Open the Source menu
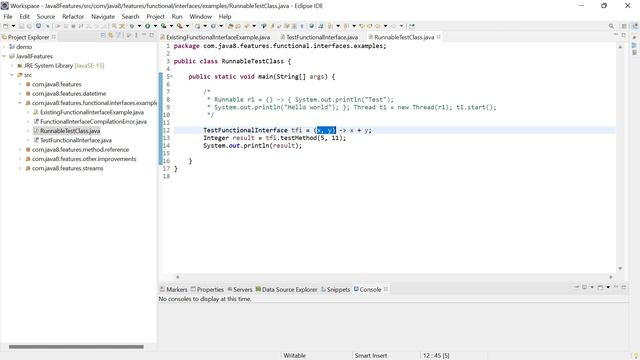Viewport: 640px width, 360px height. pos(46,16)
